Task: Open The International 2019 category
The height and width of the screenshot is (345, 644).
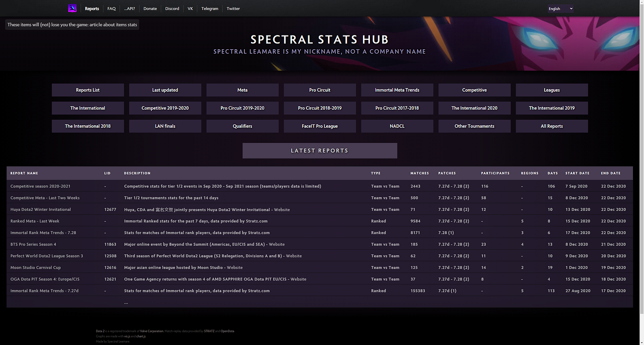Action: click(552, 108)
